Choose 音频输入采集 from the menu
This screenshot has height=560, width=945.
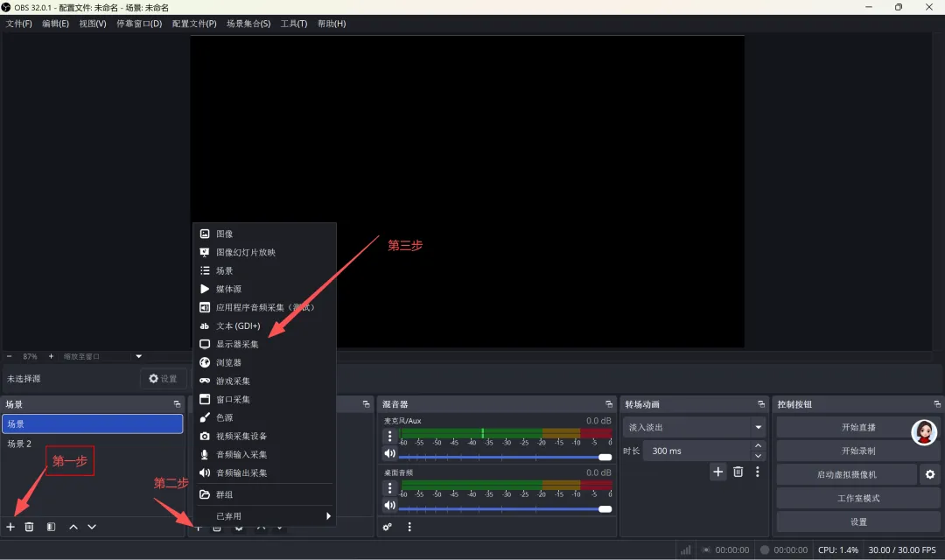tap(264, 454)
